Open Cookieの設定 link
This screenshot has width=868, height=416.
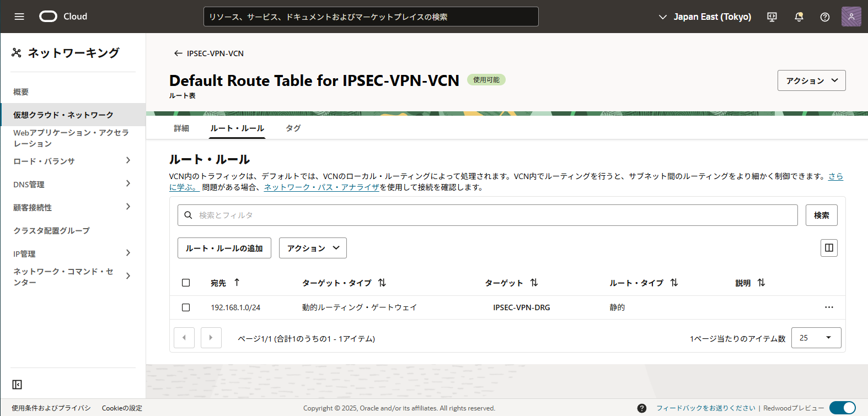point(122,408)
